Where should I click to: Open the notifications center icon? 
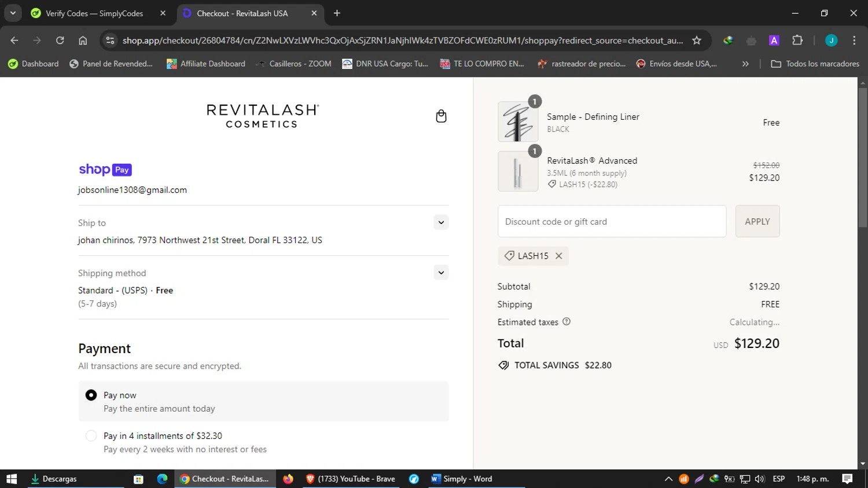pos(847,479)
